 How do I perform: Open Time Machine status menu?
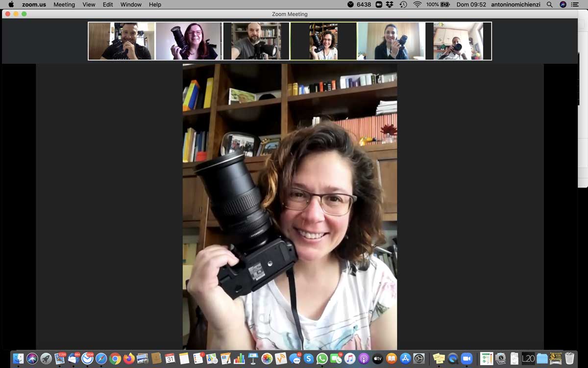pyautogui.click(x=403, y=4)
